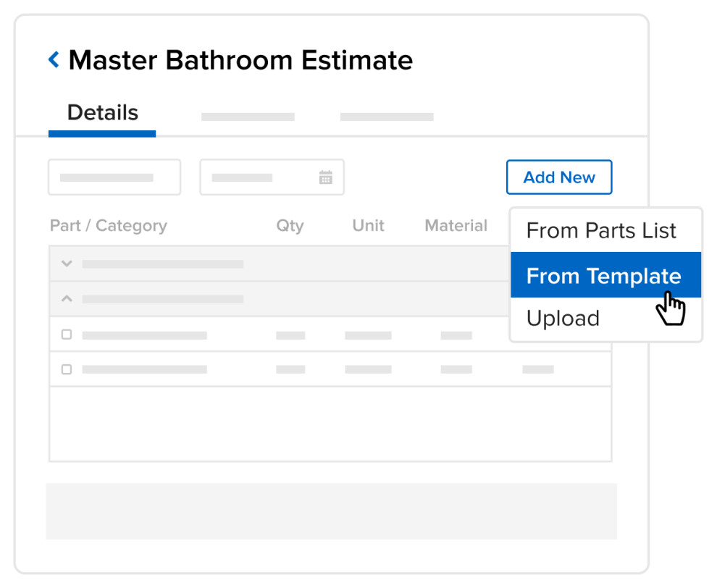
Task: Select the second tab next to Details
Action: click(248, 116)
